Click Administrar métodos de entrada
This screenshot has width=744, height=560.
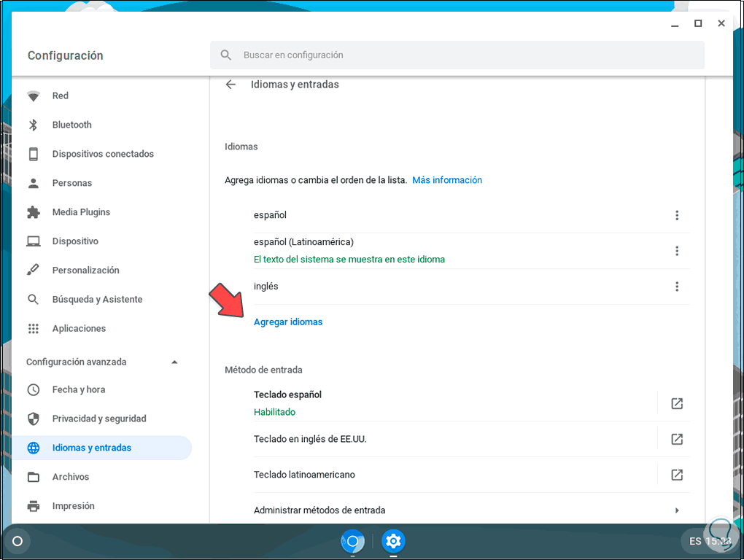tap(472, 510)
